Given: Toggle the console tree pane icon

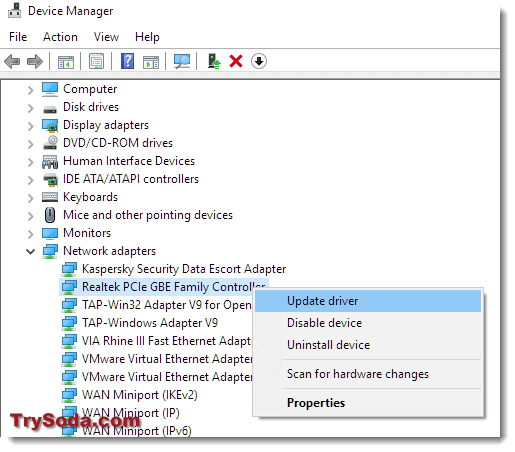Looking at the screenshot, I should [x=66, y=62].
